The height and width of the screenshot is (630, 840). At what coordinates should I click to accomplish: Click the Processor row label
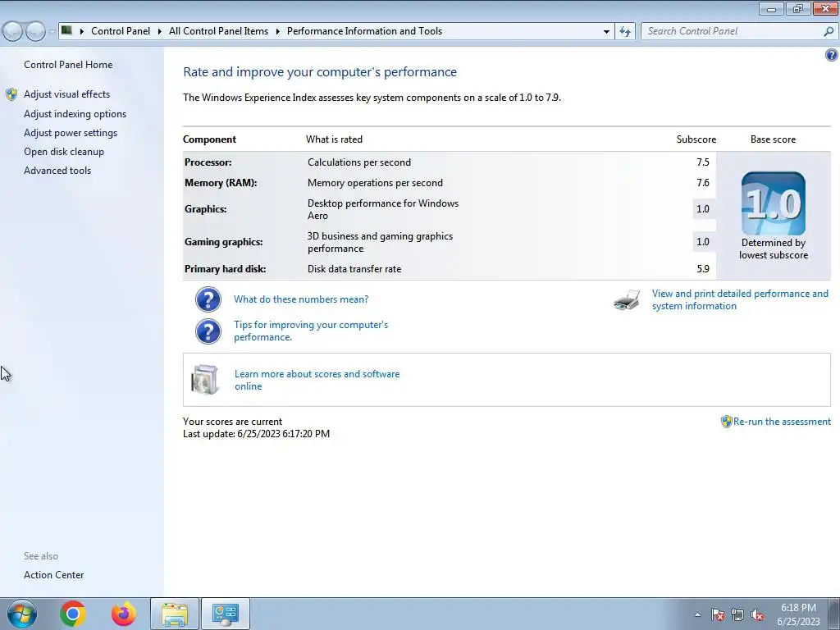coord(208,162)
